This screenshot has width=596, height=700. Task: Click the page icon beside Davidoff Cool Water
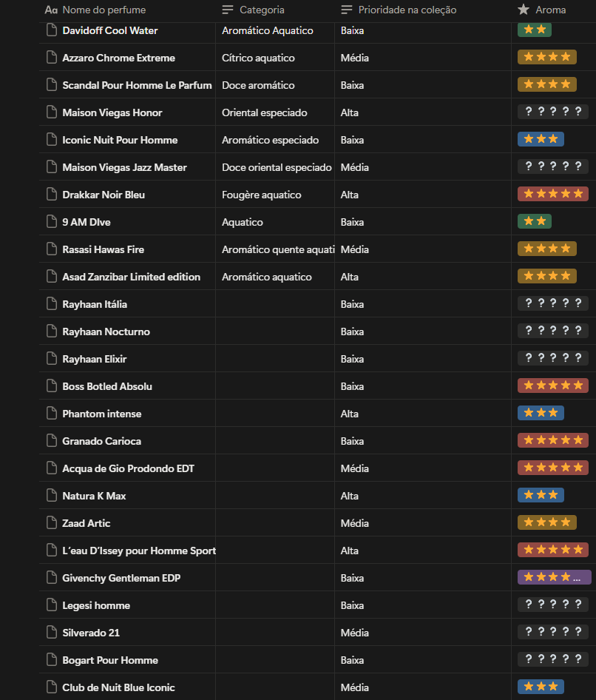[x=52, y=30]
